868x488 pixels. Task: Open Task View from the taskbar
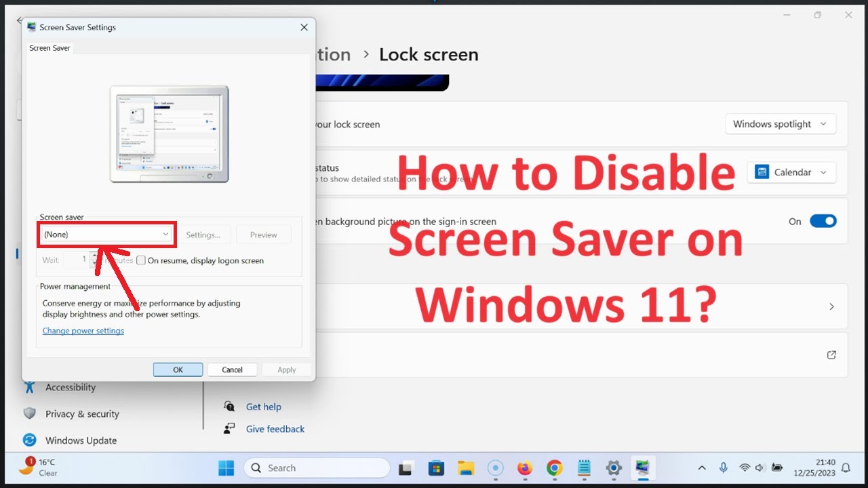pyautogui.click(x=406, y=468)
